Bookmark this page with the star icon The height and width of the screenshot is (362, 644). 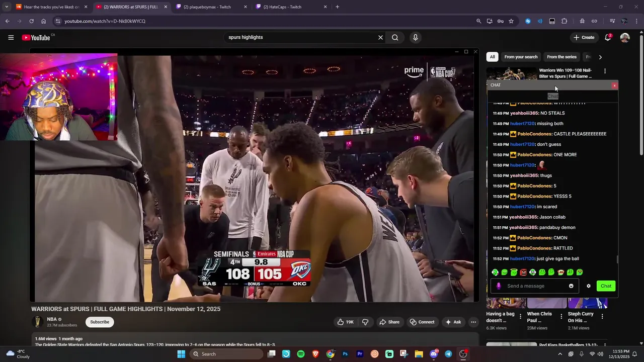click(x=511, y=21)
